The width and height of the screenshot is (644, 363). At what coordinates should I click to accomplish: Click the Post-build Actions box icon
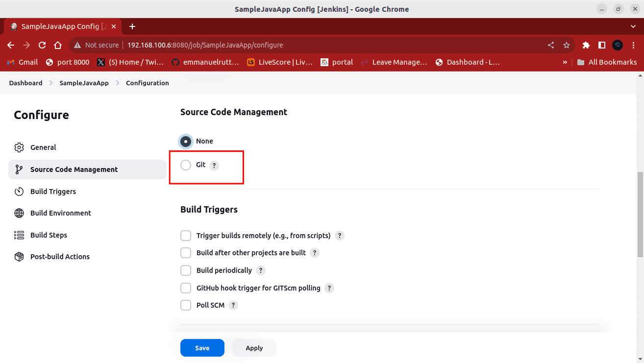pyautogui.click(x=19, y=257)
